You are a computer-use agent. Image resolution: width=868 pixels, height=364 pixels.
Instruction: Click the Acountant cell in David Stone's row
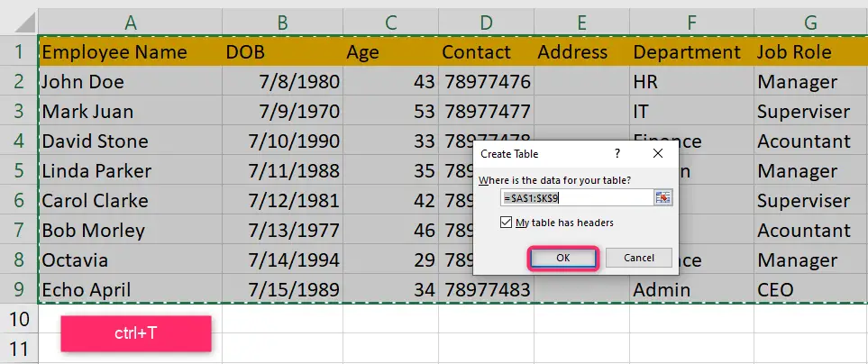tap(810, 141)
